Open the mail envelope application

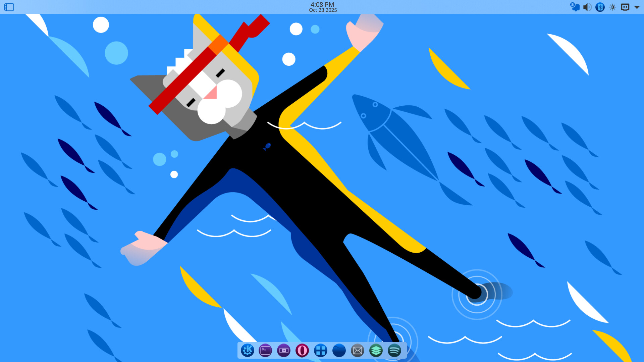point(357,351)
